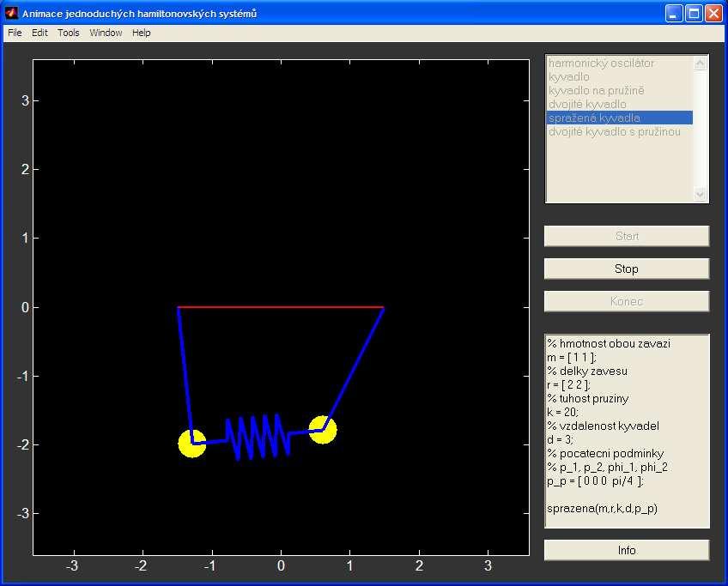Open the Tools menu
This screenshot has width=728, height=586.
69,33
